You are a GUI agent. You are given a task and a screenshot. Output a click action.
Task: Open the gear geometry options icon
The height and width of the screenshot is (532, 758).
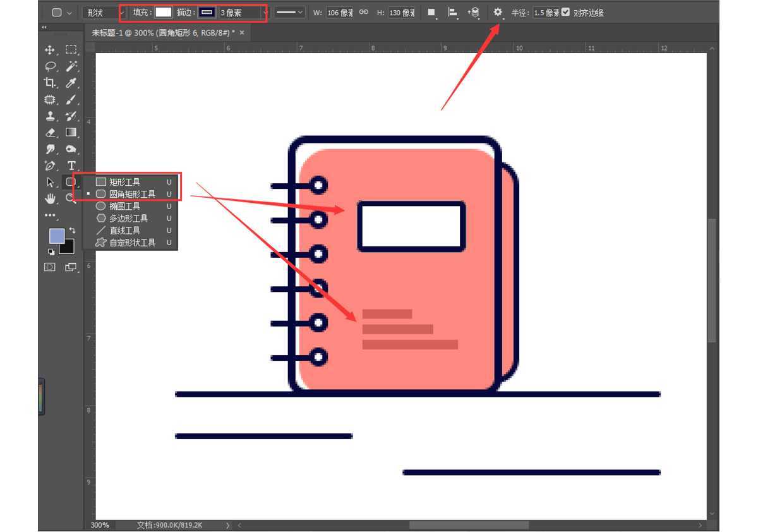[x=498, y=12]
